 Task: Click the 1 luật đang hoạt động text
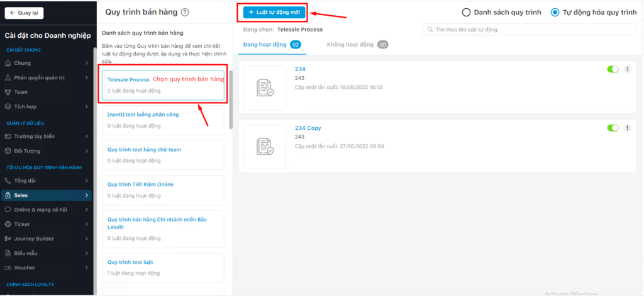(133, 273)
